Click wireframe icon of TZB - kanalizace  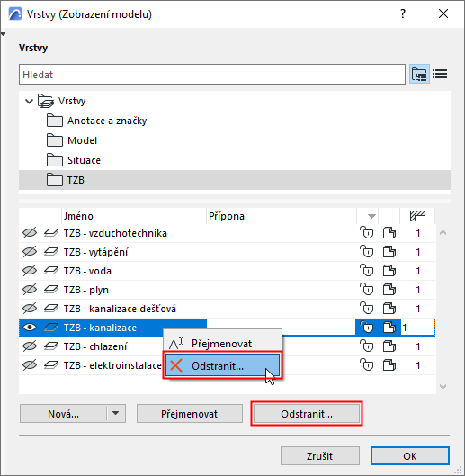click(50, 328)
